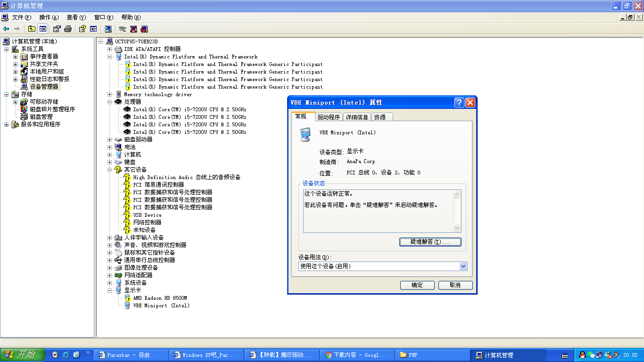This screenshot has height=362, width=644.
Task: Toggle the Show/Hide console tree button
Action: point(43,29)
